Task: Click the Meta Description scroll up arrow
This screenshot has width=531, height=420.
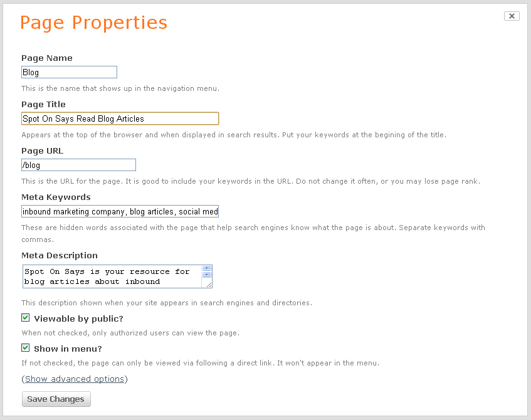Action: click(207, 268)
